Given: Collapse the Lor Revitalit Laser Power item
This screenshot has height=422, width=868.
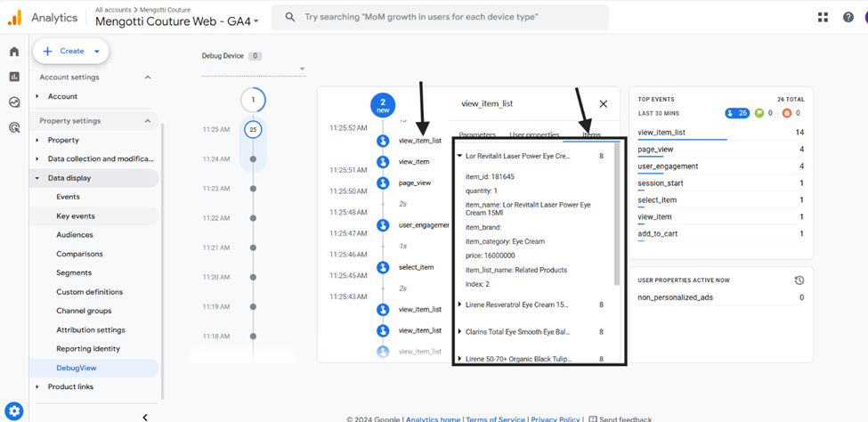Looking at the screenshot, I should [x=459, y=156].
